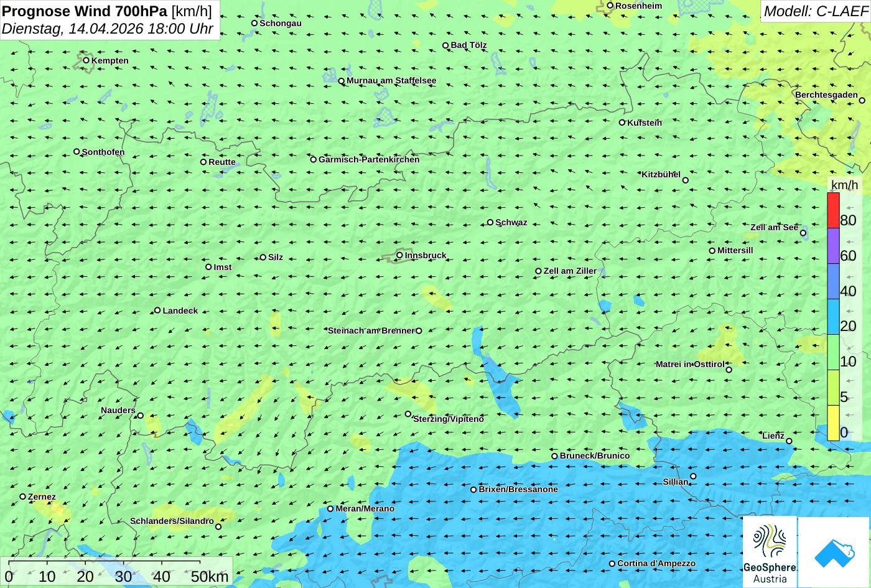Click the Innsbruck city marker

point(399,255)
